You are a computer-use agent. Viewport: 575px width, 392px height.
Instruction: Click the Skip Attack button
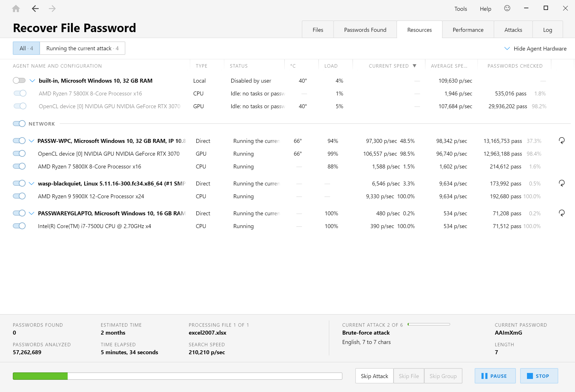coord(374,376)
